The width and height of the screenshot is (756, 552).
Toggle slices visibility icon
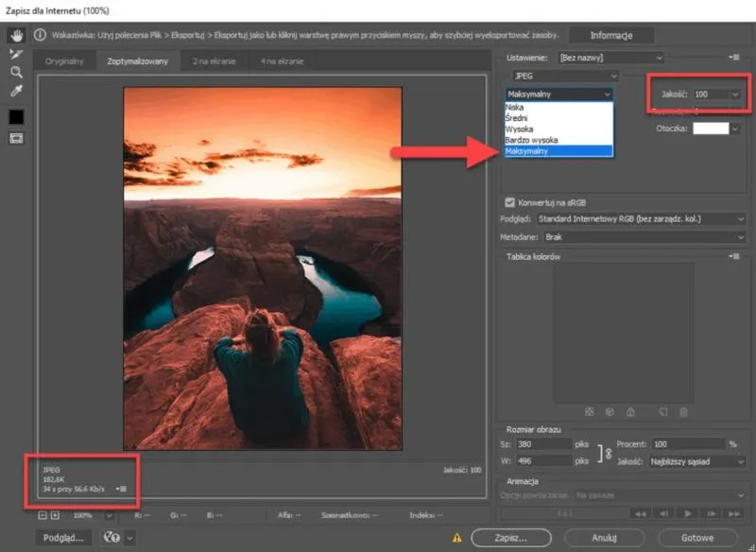coord(16,138)
